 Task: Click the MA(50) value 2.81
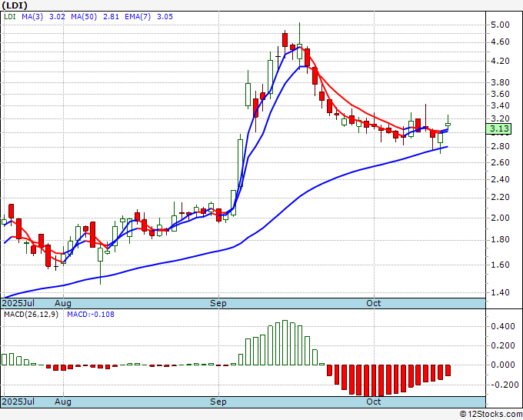click(x=111, y=16)
